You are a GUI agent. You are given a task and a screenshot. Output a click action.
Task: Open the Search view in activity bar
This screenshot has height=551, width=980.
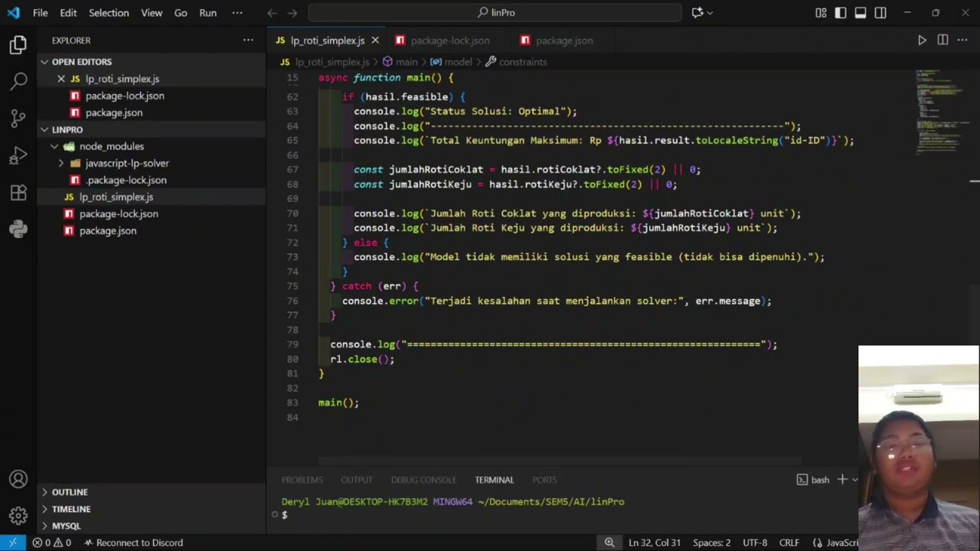pos(18,80)
